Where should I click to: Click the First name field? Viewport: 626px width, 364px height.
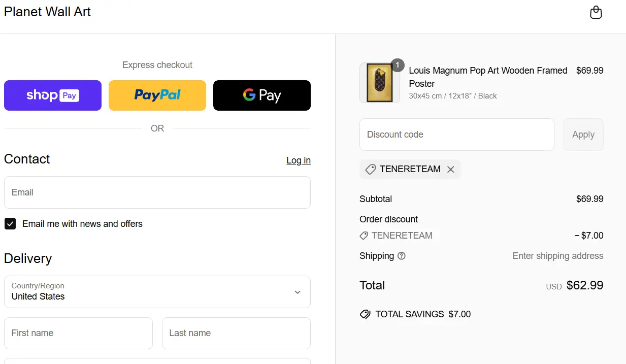tap(78, 333)
